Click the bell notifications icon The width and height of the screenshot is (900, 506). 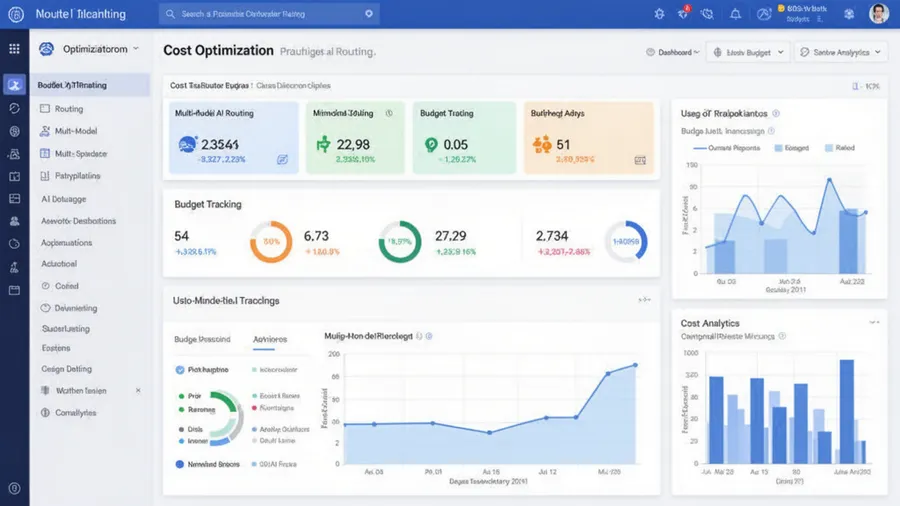click(735, 14)
